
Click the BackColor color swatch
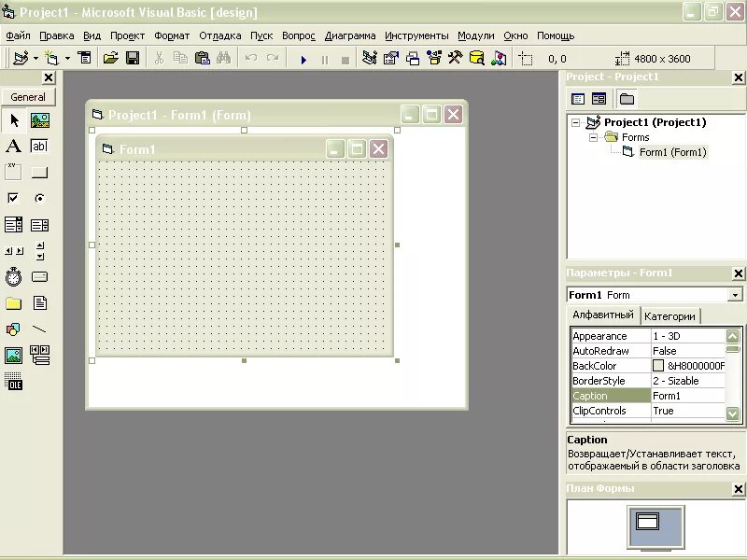pyautogui.click(x=658, y=366)
